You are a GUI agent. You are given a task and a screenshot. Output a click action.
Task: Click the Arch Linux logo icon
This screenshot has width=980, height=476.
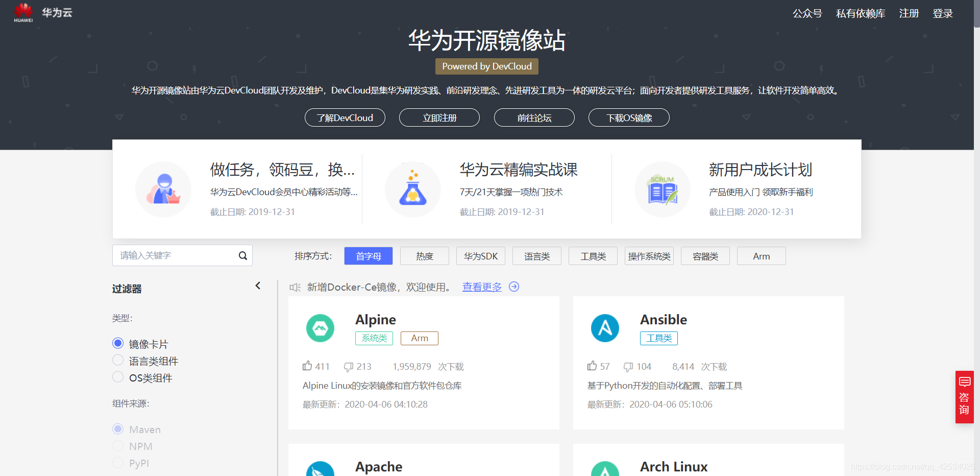pos(605,468)
